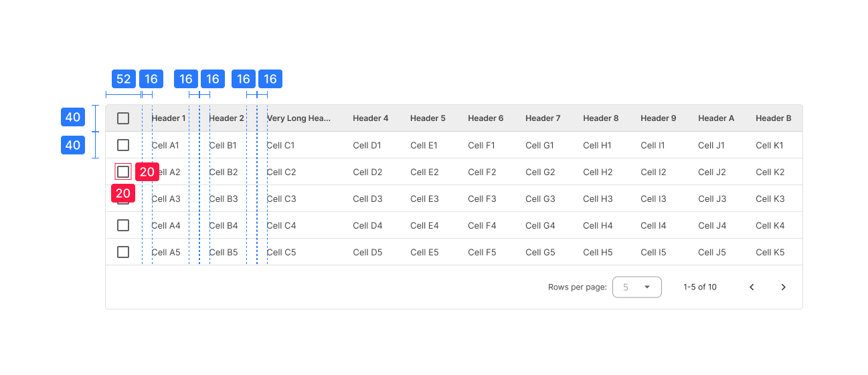Select the Header 5 column heading
868x375 pixels.
click(428, 118)
